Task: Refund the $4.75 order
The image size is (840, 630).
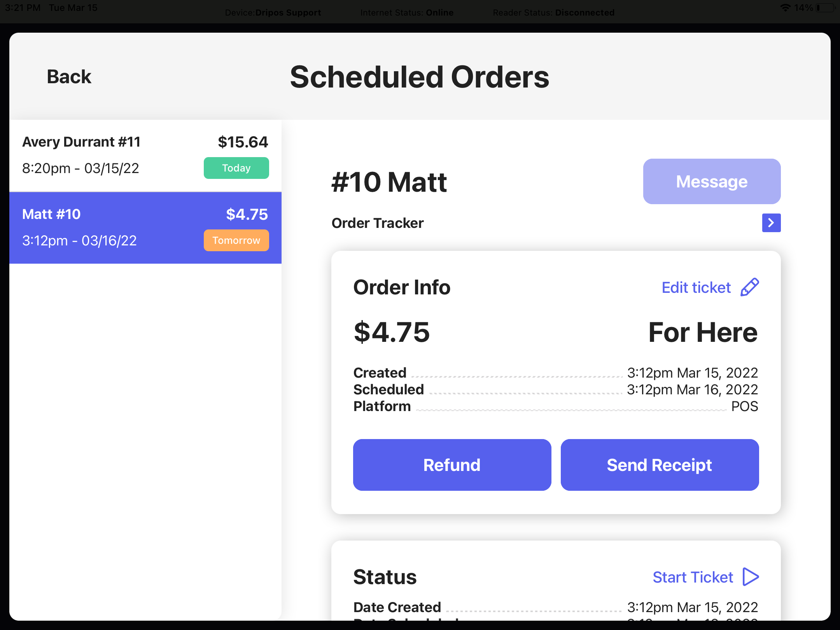Action: 452,465
